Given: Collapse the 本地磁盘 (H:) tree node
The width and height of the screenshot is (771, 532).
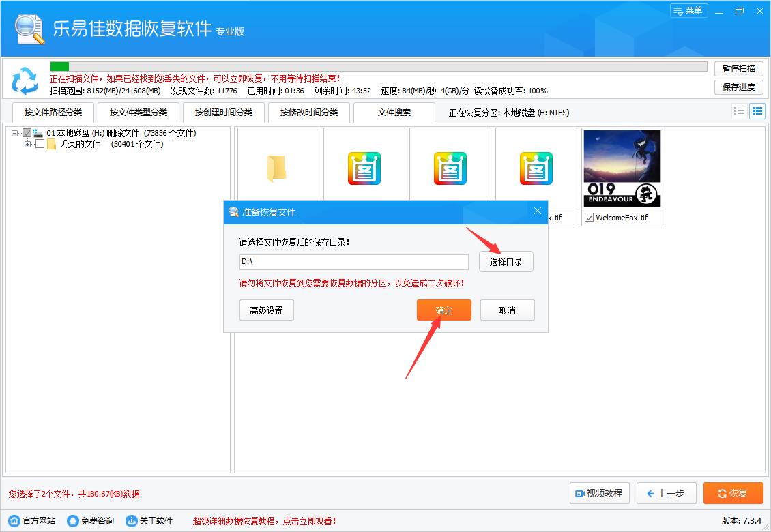Looking at the screenshot, I should [x=15, y=132].
